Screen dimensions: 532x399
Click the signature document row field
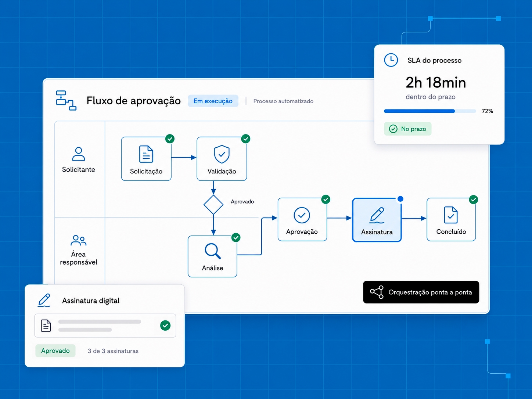point(105,326)
